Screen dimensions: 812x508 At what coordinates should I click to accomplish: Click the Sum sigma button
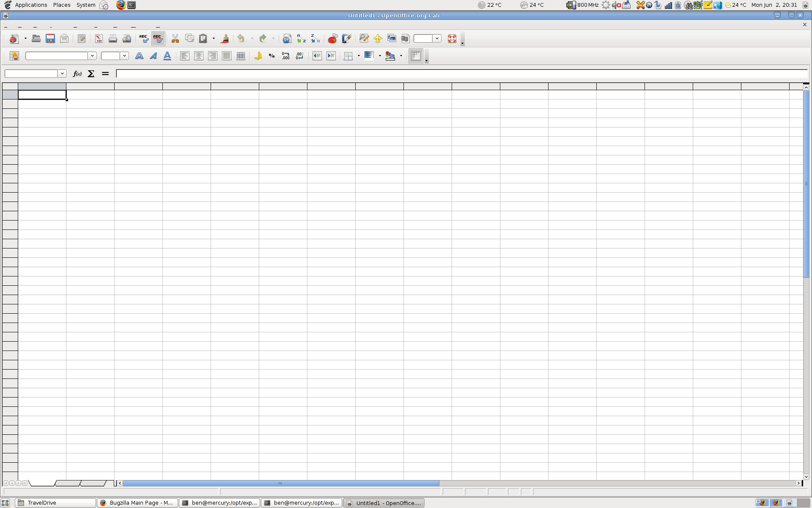coord(91,74)
